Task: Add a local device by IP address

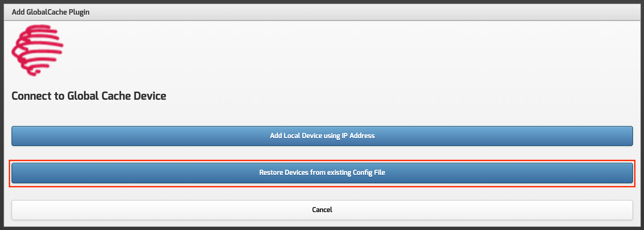Action: pyautogui.click(x=322, y=136)
